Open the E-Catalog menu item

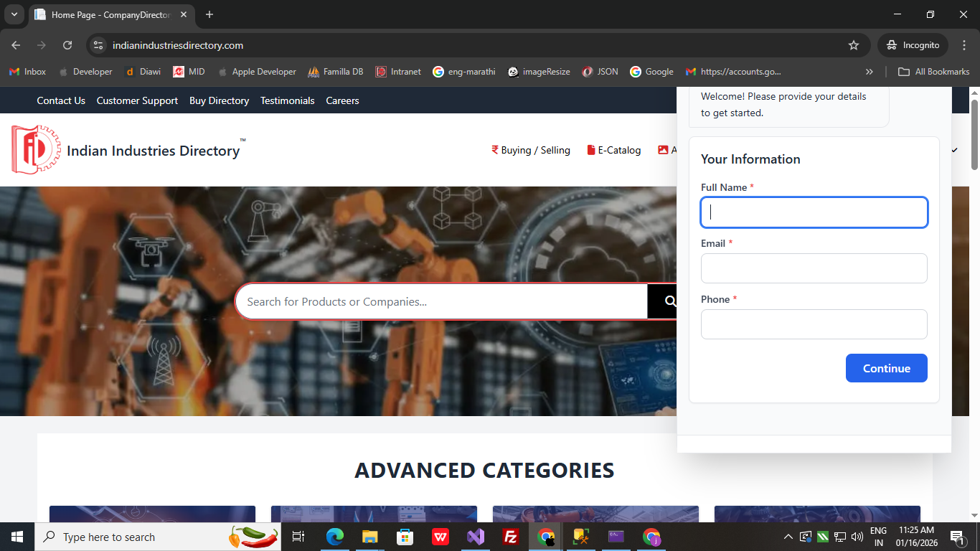(614, 150)
